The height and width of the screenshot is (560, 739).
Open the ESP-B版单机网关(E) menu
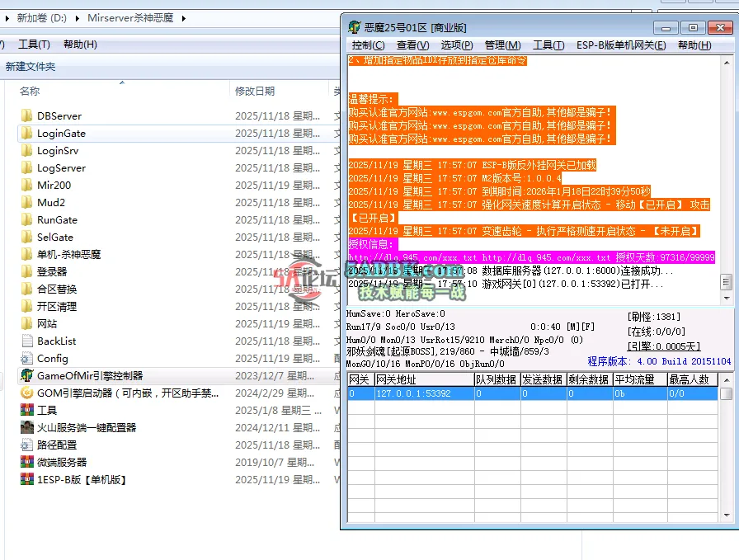(620, 45)
